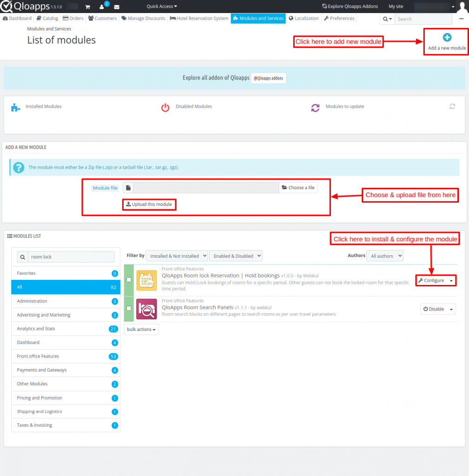Screen dimensions: 469x476
Task: Click the My site link
Action: (396, 7)
